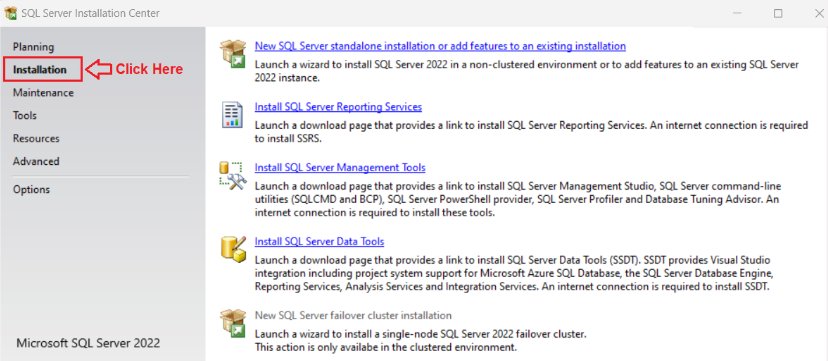This screenshot has height=361, width=828.
Task: Open Install SQL Server Data Tools link
Action: (x=319, y=241)
